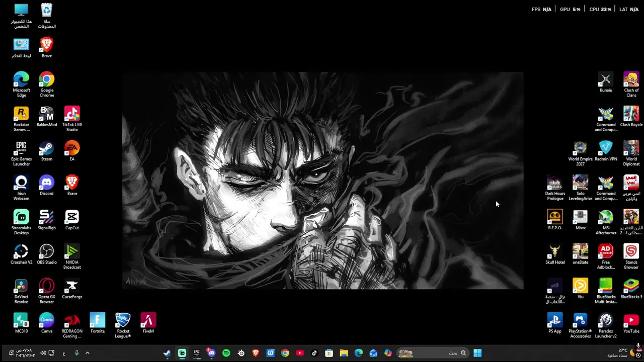Launch Rockstar Games desktop shortcut
Screen dimensions: 644x362
tap(21, 119)
